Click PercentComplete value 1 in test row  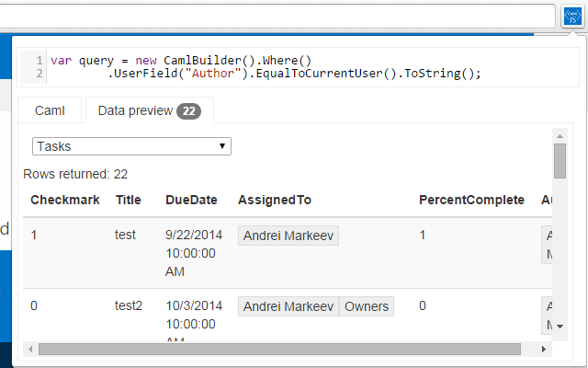pyautogui.click(x=423, y=236)
